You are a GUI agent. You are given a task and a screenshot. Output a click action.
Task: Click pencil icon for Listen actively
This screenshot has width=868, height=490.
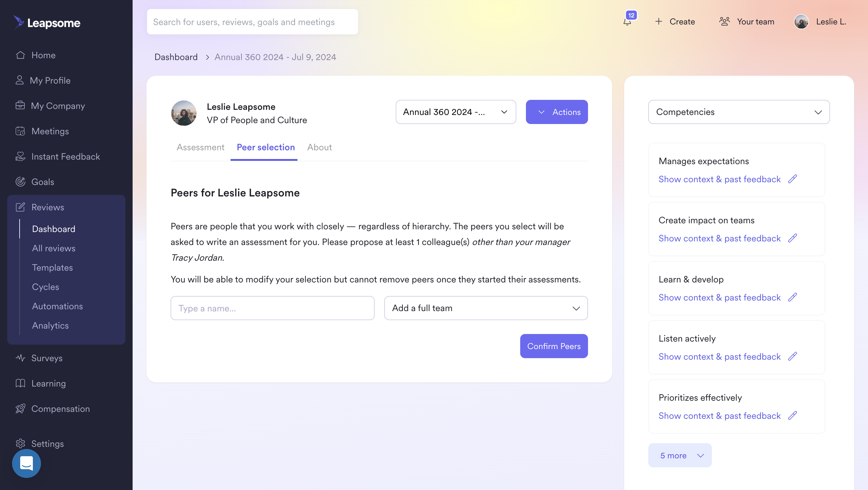[x=793, y=356]
